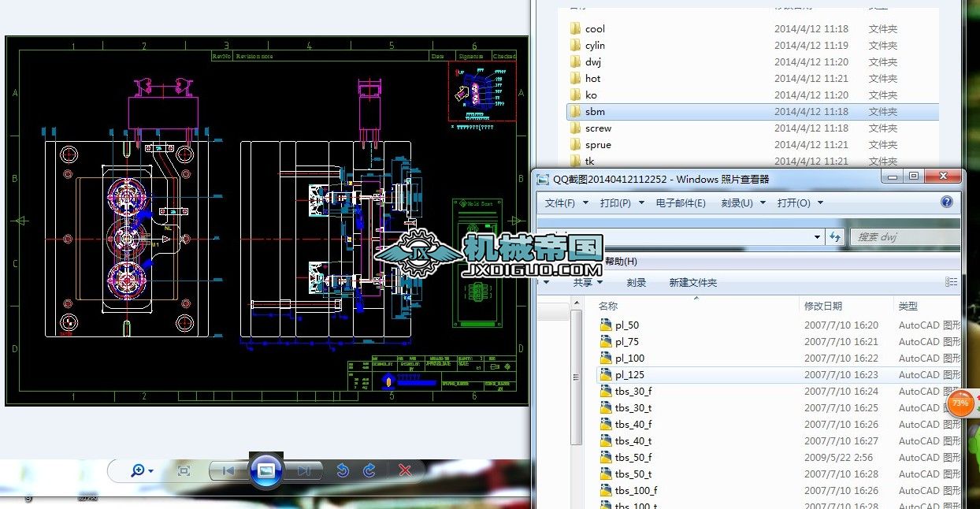Select the sbm folder
Image resolution: width=980 pixels, height=509 pixels.
pos(752,112)
